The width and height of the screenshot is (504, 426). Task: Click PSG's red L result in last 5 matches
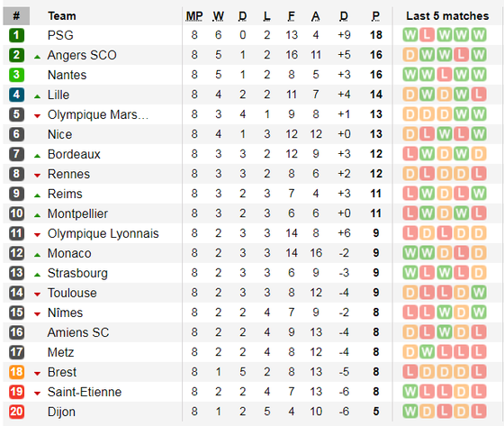[x=427, y=35]
